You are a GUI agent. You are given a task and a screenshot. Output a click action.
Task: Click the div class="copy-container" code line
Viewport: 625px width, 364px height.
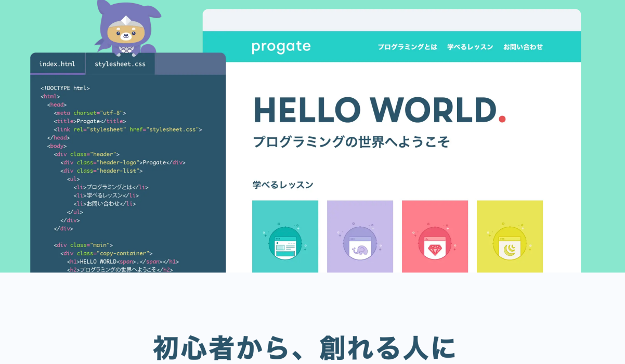click(107, 253)
